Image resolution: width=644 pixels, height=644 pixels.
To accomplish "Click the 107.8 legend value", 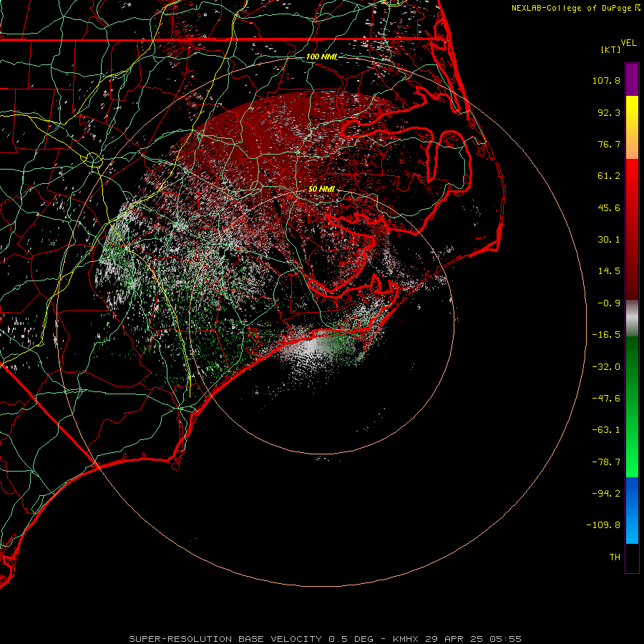I will (x=606, y=80).
